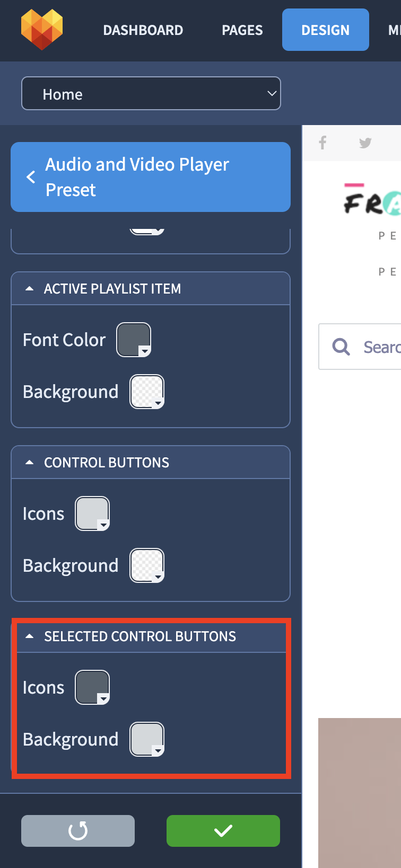The height and width of the screenshot is (868, 401).
Task: Click the orange heart logo
Action: point(42,30)
